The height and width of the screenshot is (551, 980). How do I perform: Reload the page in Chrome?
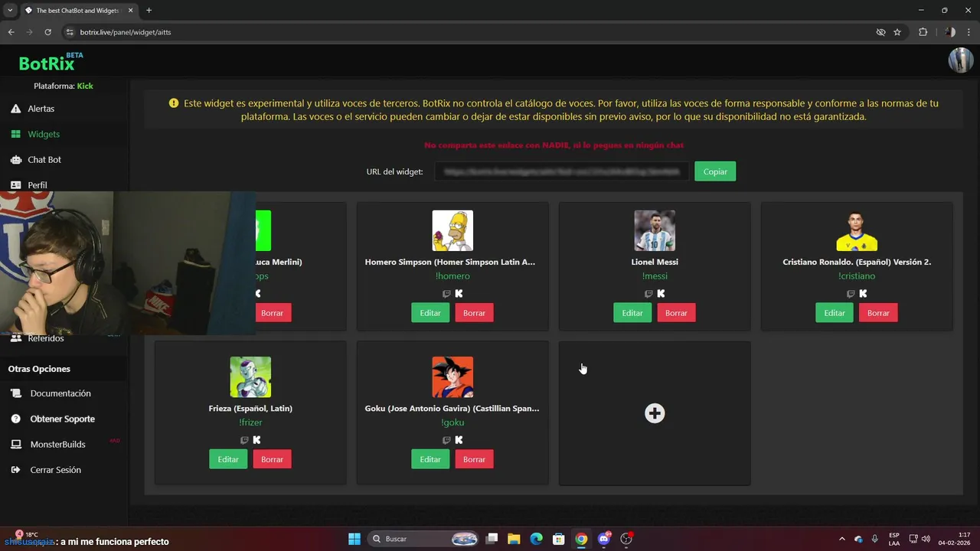pos(47,32)
